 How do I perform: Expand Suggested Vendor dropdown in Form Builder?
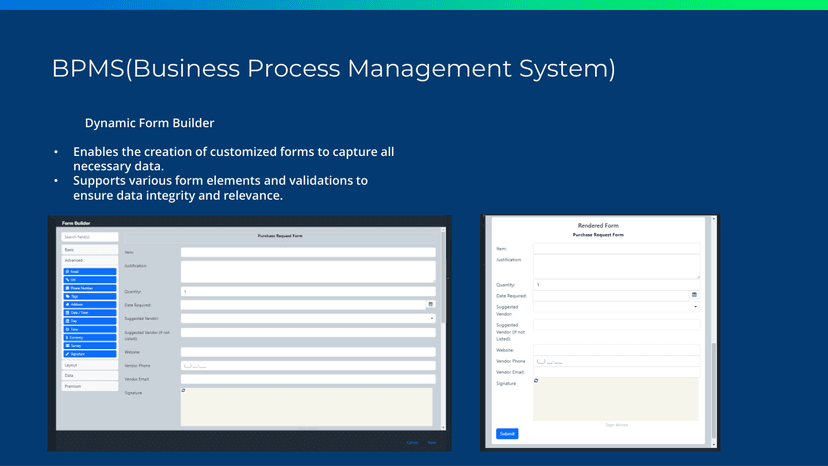431,318
